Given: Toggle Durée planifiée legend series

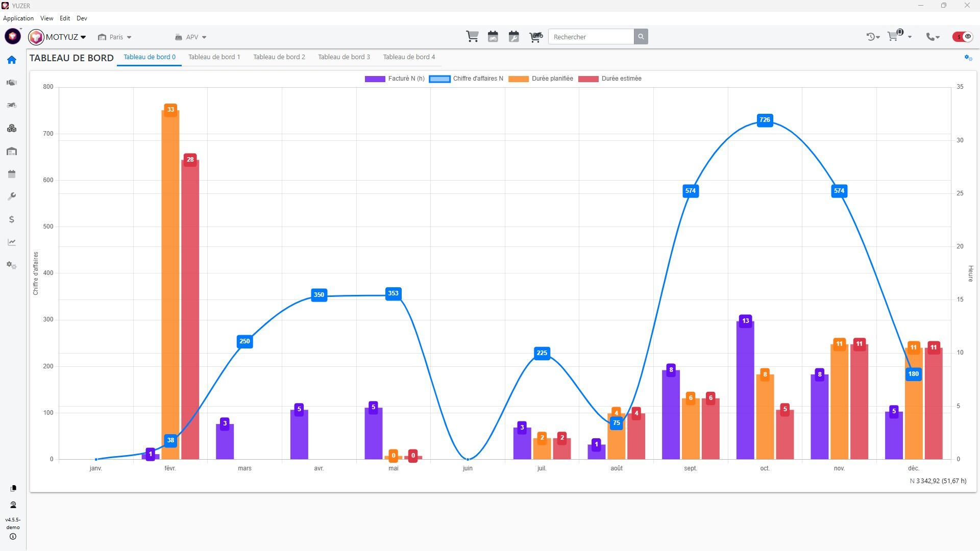Looking at the screenshot, I should 541,79.
